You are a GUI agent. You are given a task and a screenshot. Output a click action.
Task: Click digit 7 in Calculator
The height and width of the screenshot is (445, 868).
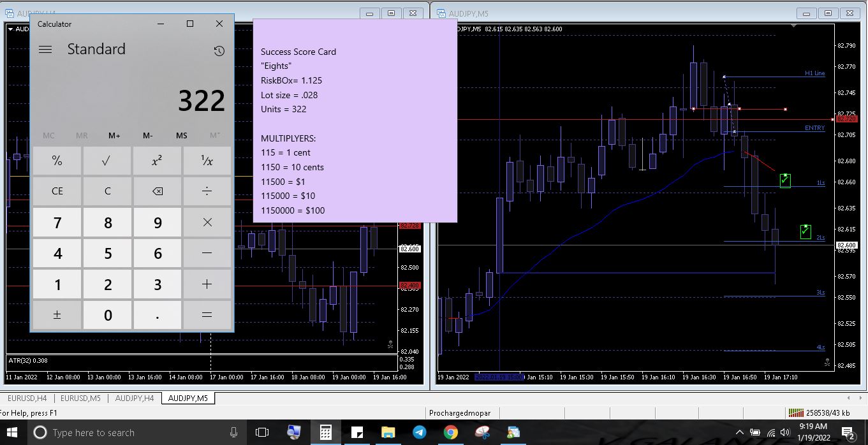point(57,222)
